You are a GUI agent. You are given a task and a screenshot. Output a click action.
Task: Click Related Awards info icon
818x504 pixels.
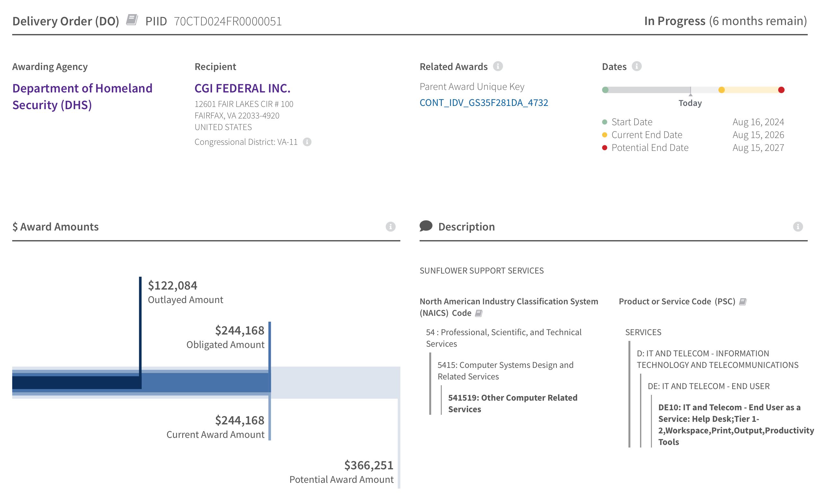498,66
